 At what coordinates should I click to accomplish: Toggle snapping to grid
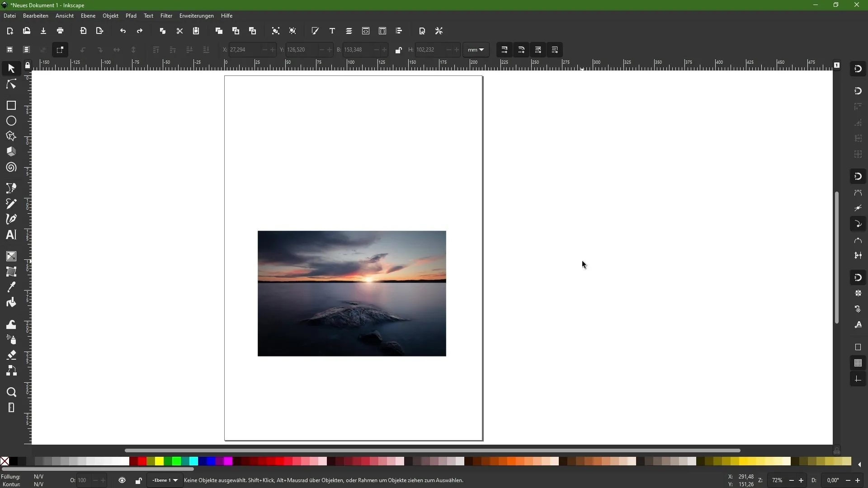pos(858,363)
